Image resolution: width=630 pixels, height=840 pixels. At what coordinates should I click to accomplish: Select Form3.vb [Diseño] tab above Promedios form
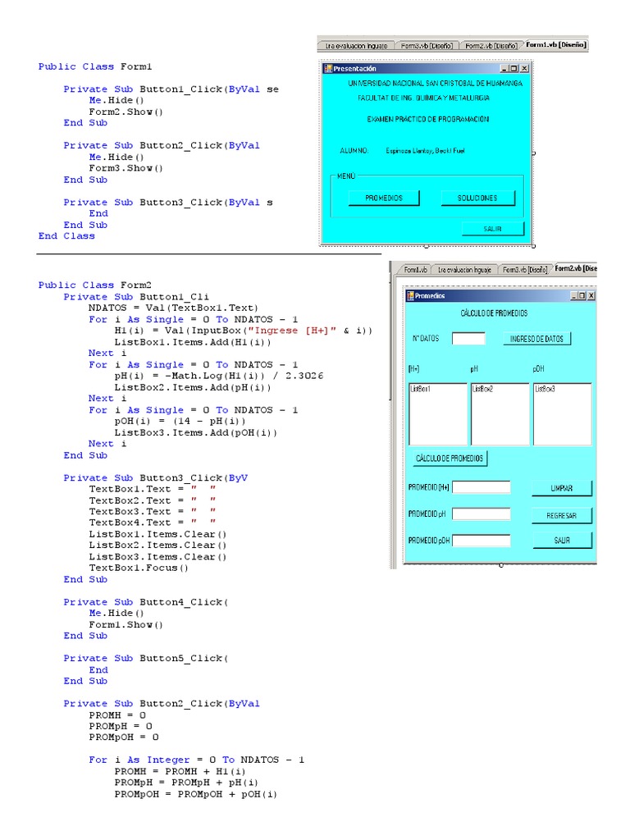click(524, 270)
